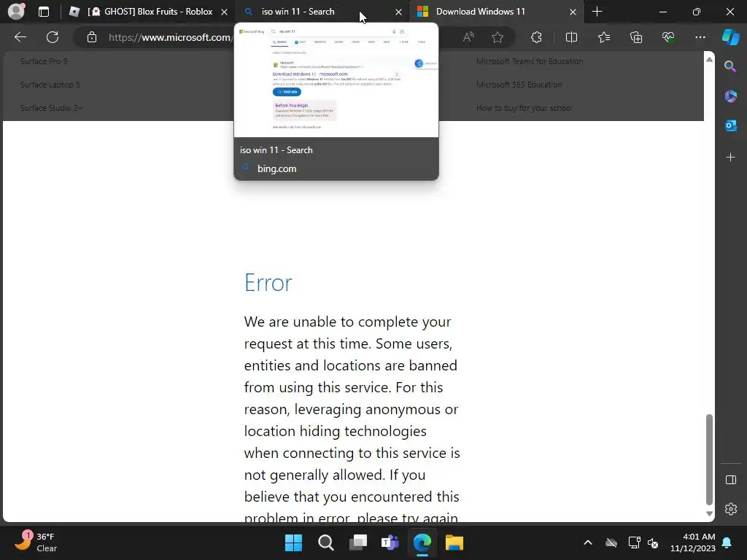The width and height of the screenshot is (747, 560).
Task: Click the scroll down arrow
Action: tap(709, 513)
